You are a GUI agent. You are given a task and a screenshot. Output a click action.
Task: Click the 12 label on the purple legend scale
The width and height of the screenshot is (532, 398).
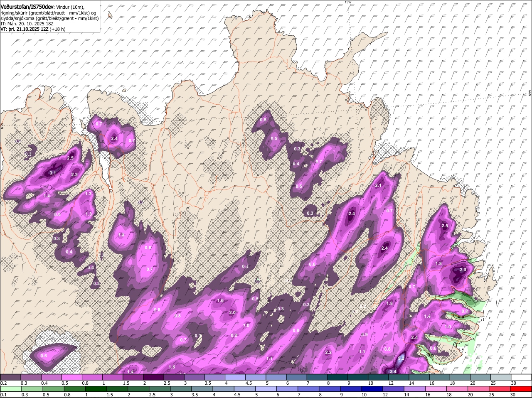tap(390, 383)
